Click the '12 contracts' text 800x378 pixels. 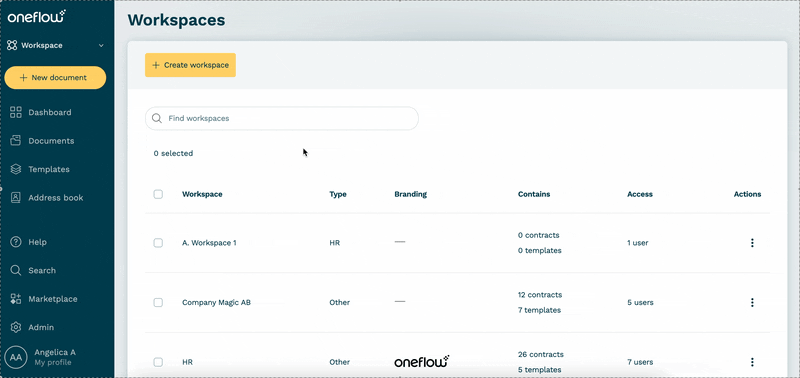point(540,295)
